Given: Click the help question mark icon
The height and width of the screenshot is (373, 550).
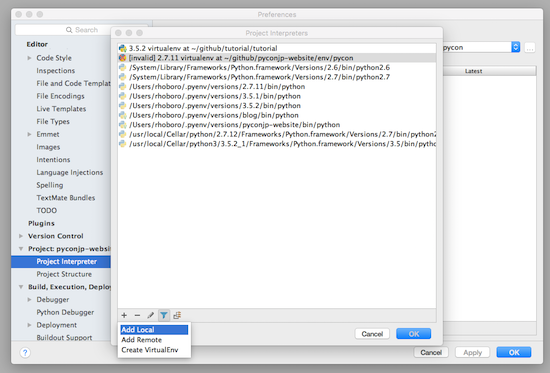Looking at the screenshot, I should tap(25, 352).
